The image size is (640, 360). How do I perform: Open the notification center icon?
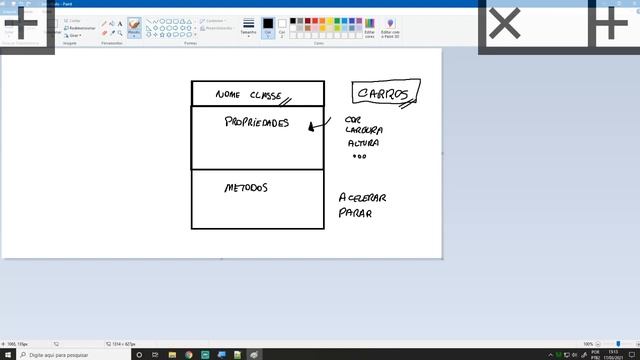coord(632,355)
